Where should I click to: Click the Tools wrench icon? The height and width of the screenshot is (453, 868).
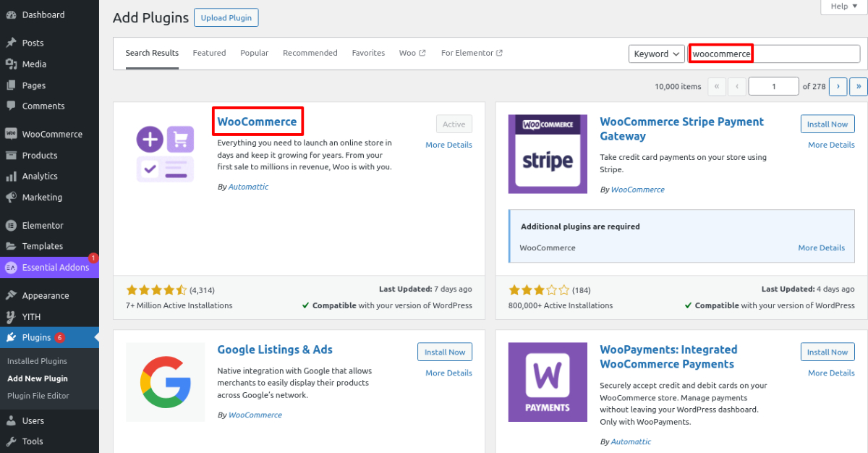11,441
